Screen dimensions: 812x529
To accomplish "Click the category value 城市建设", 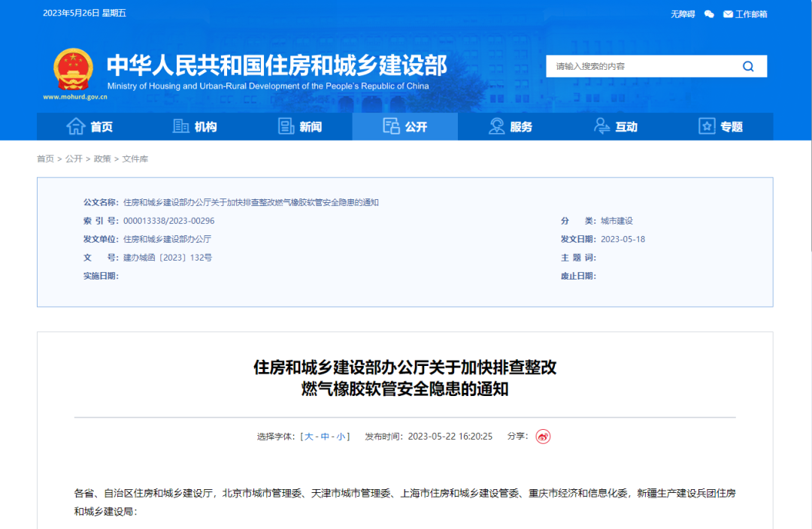I will [617, 220].
